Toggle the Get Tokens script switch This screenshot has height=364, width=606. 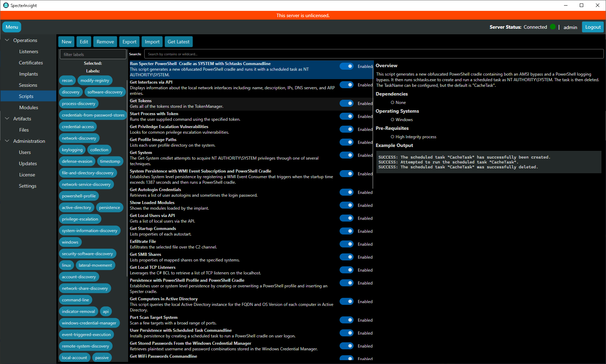pos(347,103)
